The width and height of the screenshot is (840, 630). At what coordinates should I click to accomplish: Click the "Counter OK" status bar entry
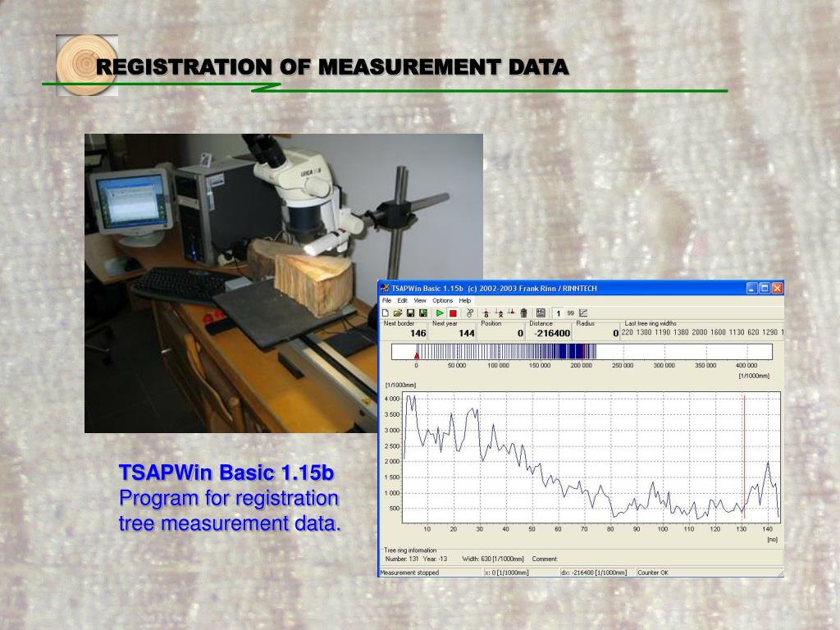coord(652,573)
